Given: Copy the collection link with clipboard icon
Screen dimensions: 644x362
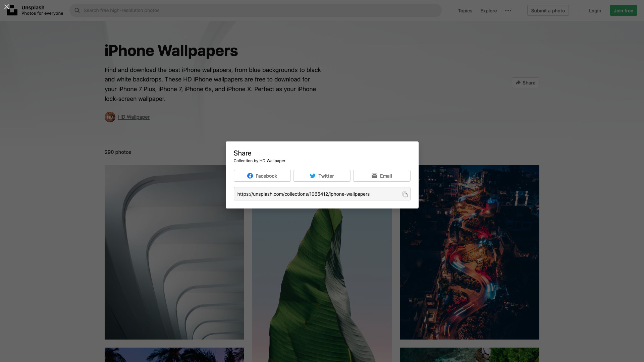Looking at the screenshot, I should click(405, 194).
